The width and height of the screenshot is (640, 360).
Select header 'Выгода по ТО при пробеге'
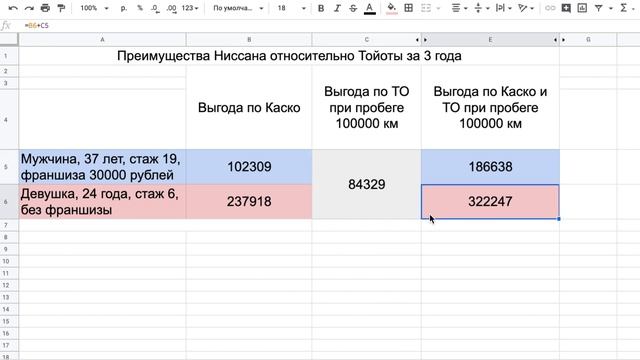(367, 108)
